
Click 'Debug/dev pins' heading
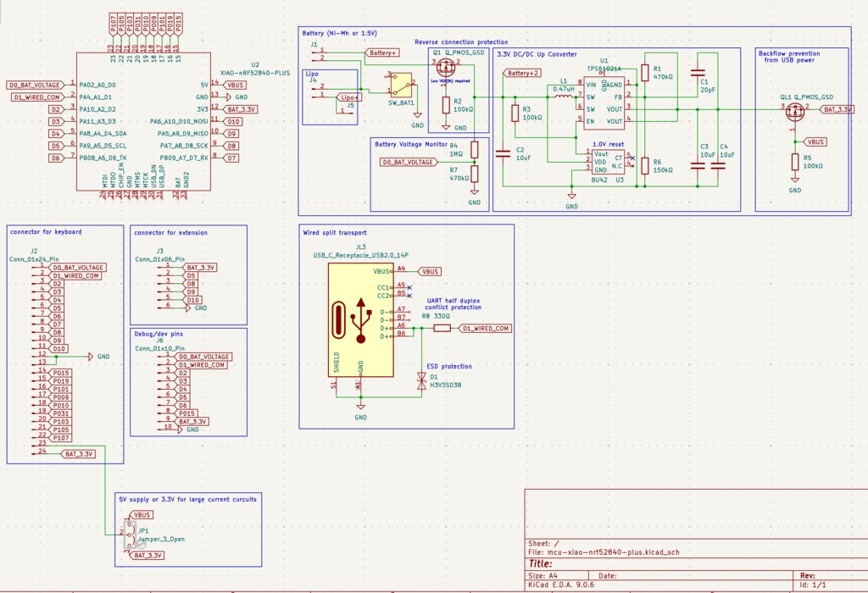[x=159, y=334]
